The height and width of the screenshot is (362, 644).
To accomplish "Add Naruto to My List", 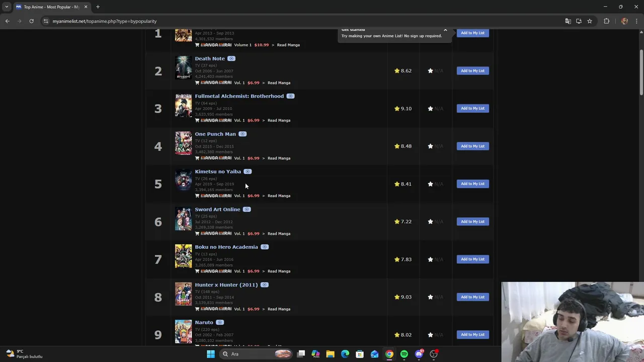I will [x=472, y=335].
